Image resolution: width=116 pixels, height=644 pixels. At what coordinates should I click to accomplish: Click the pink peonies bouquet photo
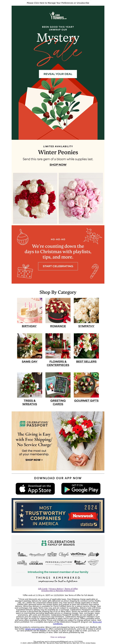click(81, 198)
